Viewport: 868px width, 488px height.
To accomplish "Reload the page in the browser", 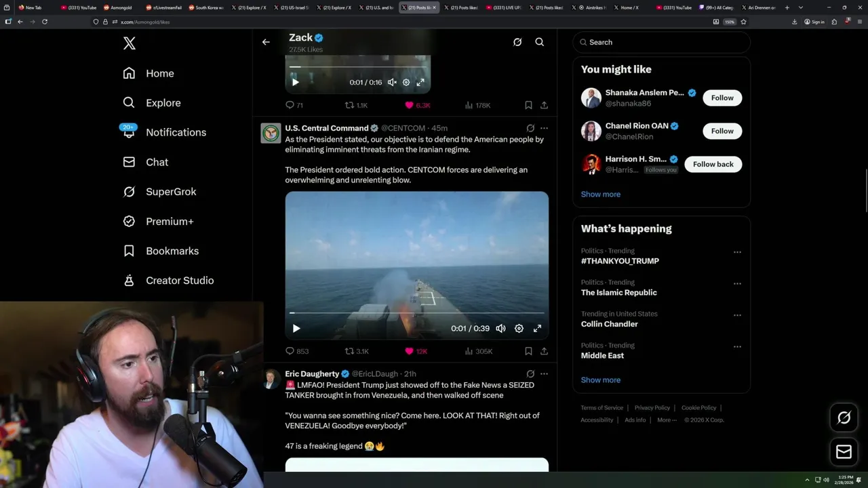I will 45,22.
